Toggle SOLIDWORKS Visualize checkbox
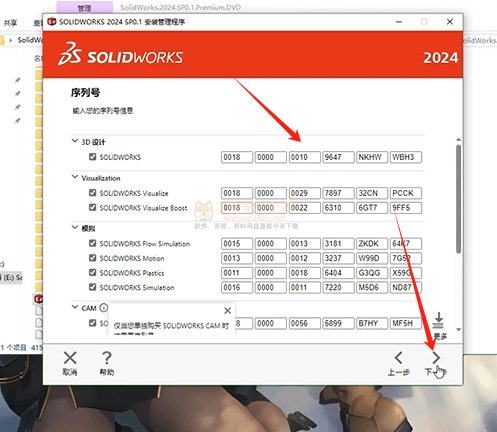Screen dimensions: 497x432 [x=92, y=193]
